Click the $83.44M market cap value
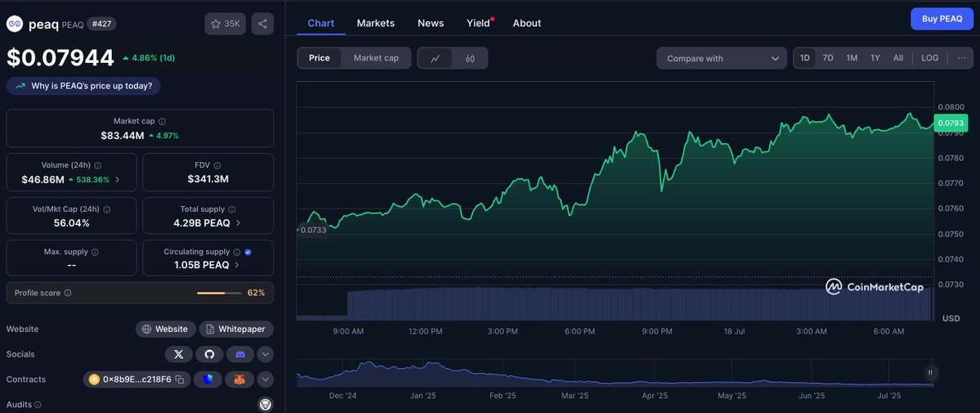 tap(123, 135)
